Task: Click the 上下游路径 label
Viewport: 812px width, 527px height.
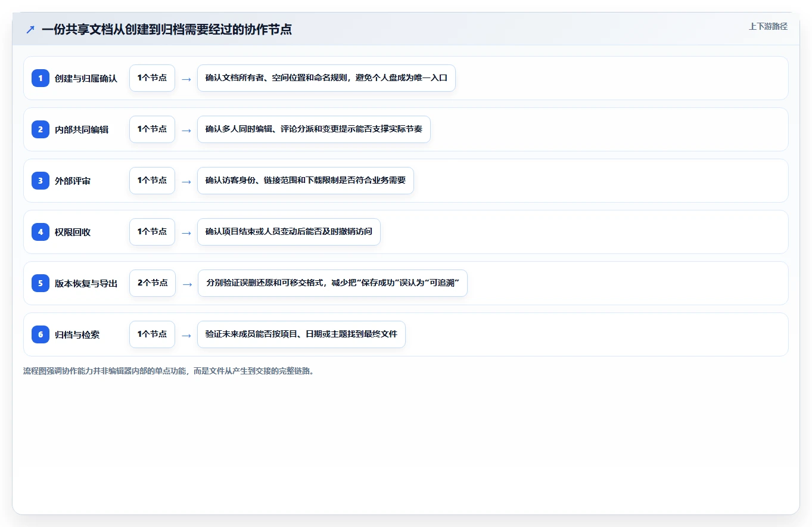Action: coord(768,26)
